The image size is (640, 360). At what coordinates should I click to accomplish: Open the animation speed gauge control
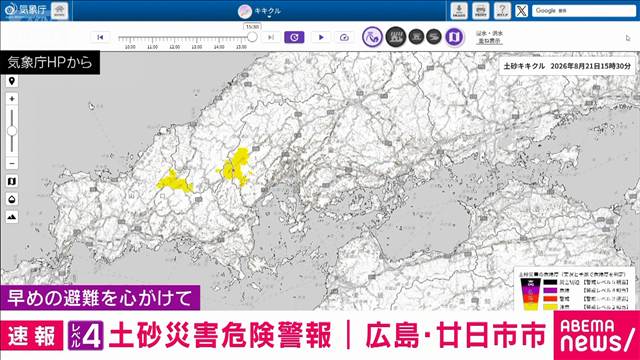click(344, 37)
